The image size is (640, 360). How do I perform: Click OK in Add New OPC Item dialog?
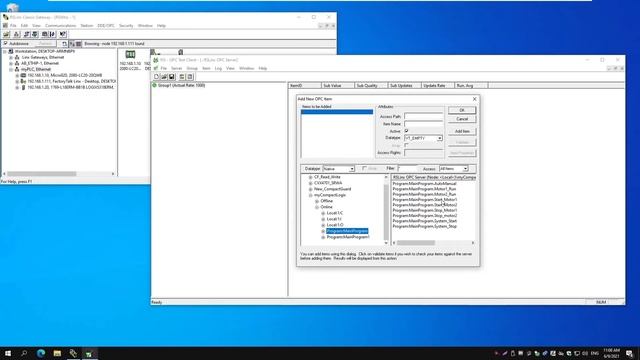462,110
